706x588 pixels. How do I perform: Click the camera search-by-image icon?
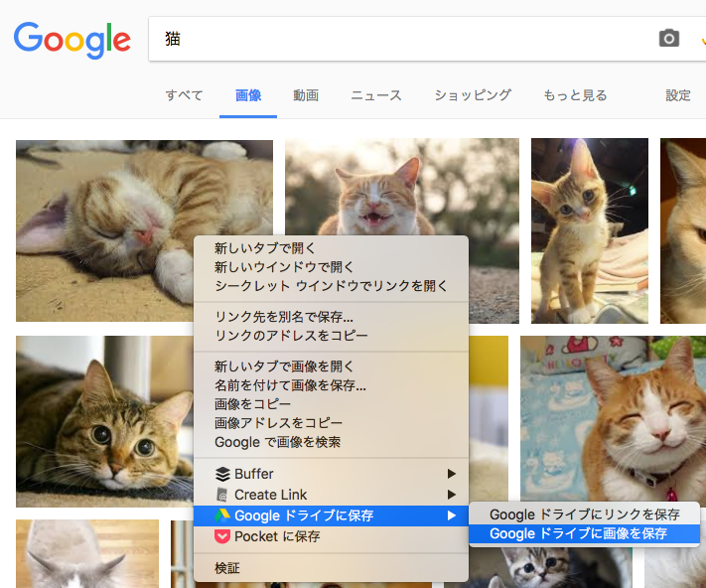[x=669, y=39]
